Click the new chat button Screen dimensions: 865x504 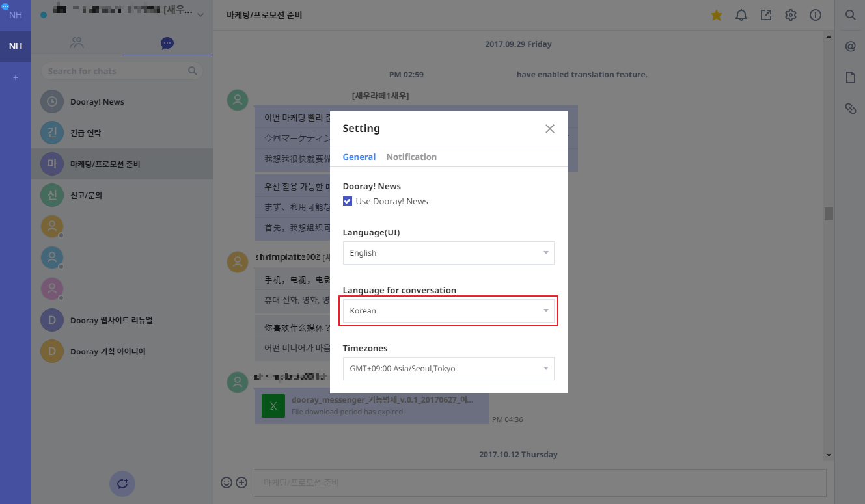122,484
